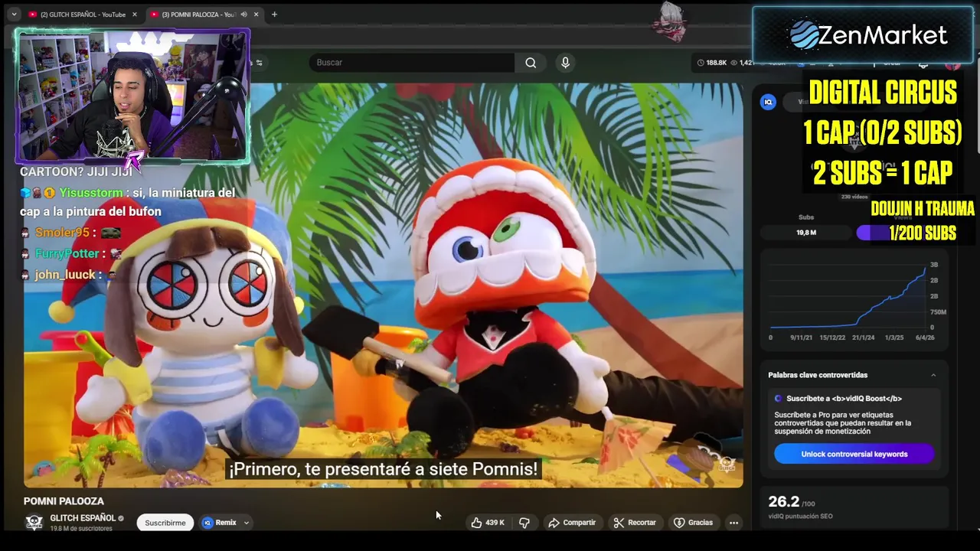Click FurryPotter username in chat overlay
Image resolution: width=980 pixels, height=551 pixels.
67,253
